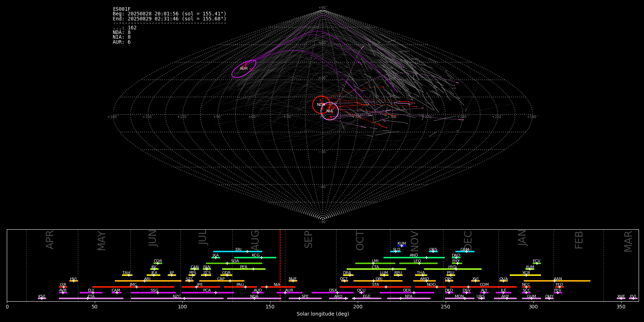Click the 350 tick on solar longitude axis
The image size is (644, 322).
pos(621,307)
